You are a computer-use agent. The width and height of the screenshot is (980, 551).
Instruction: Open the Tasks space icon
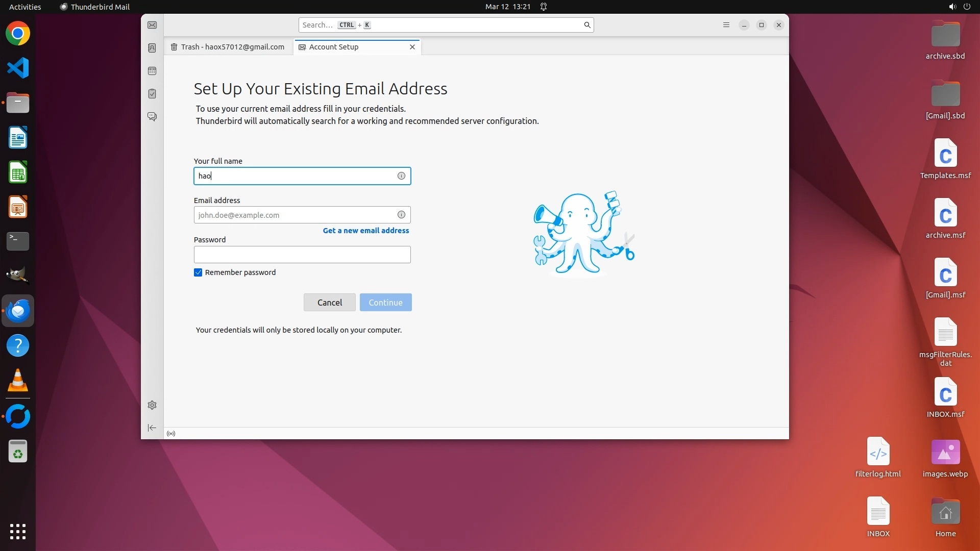coord(152,94)
